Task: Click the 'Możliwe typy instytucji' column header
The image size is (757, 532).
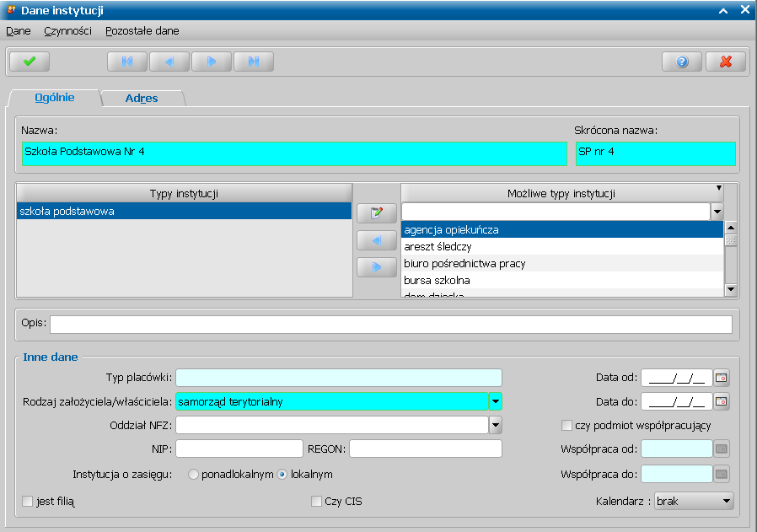Action: pos(561,194)
